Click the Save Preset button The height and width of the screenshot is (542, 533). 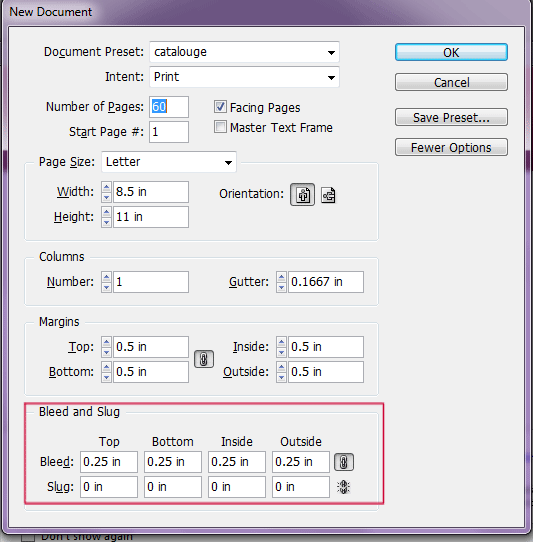click(451, 117)
